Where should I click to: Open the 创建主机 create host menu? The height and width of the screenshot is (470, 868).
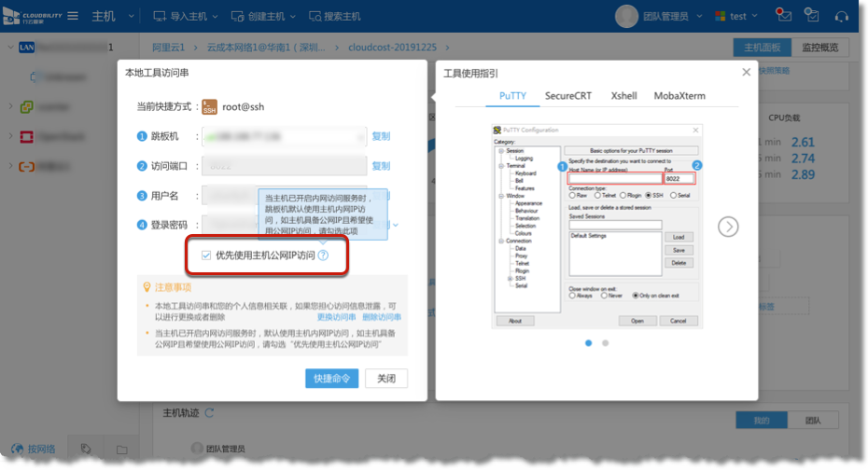(x=263, y=17)
